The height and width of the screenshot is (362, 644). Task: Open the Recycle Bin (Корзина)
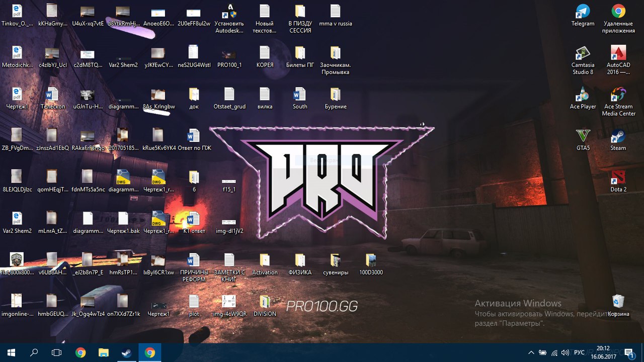(618, 306)
